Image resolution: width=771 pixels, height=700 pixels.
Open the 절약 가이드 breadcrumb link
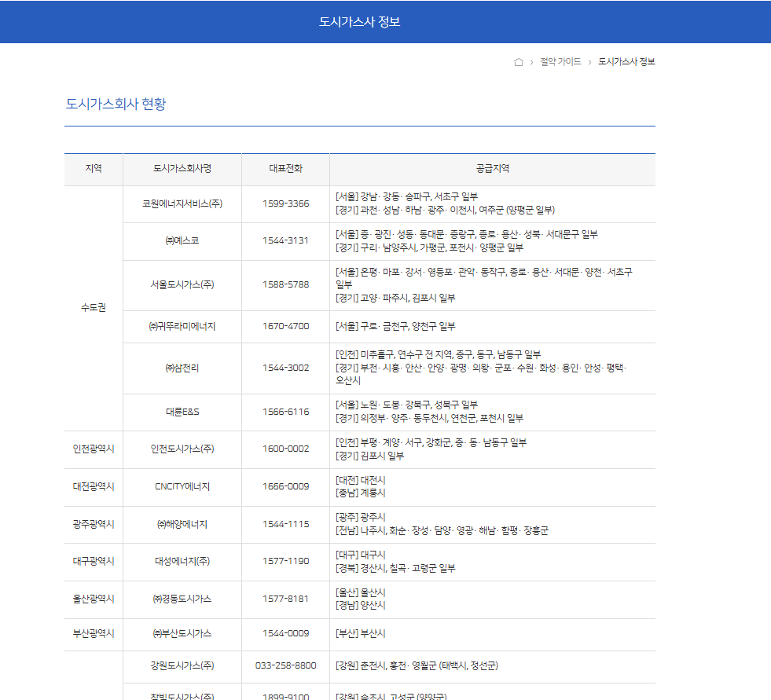point(560,62)
